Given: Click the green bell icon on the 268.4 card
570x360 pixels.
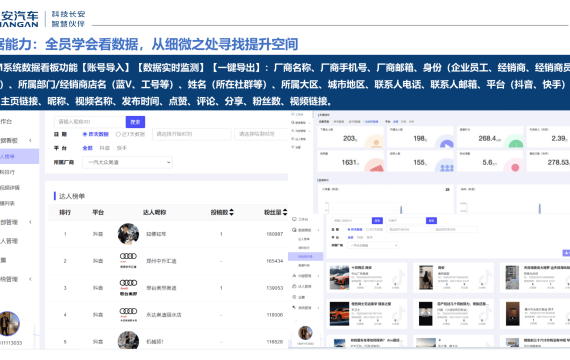Looking at the screenshot, I should click(x=515, y=142).
